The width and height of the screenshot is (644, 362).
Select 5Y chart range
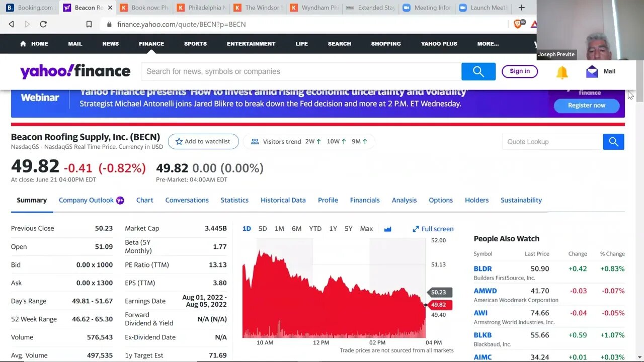tap(349, 229)
